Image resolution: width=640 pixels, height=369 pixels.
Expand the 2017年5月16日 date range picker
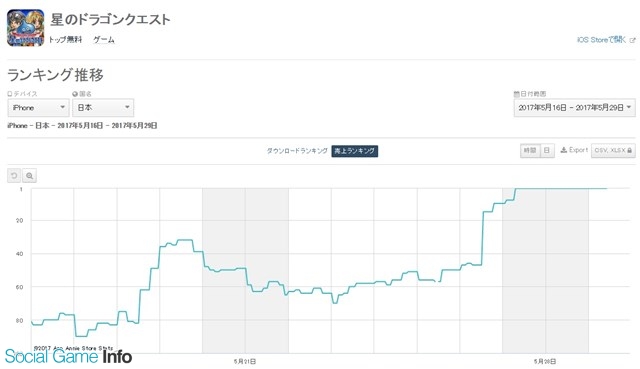(574, 108)
